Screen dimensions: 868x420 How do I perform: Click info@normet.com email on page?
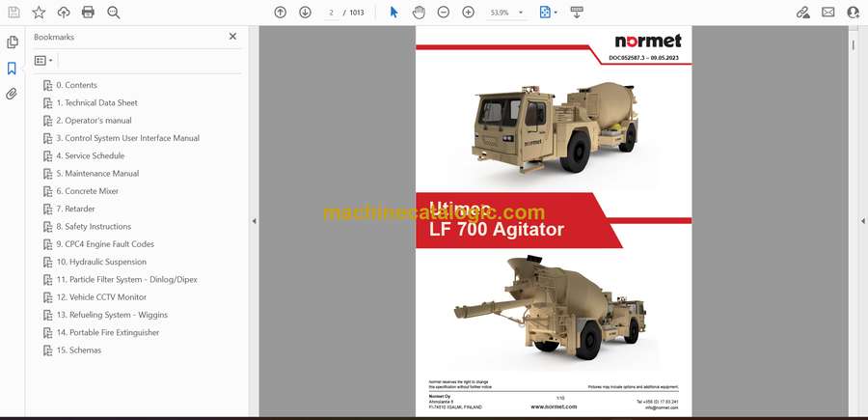tap(662, 407)
